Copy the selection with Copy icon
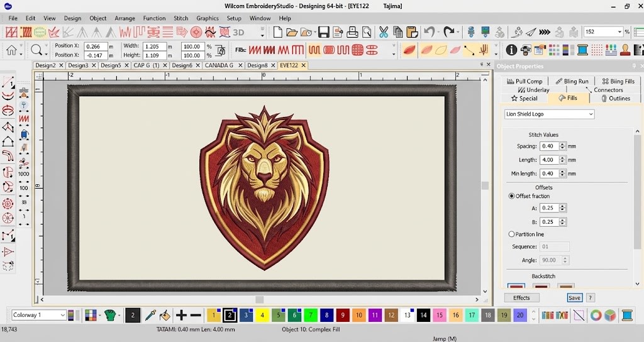644x342 pixels. click(397, 31)
